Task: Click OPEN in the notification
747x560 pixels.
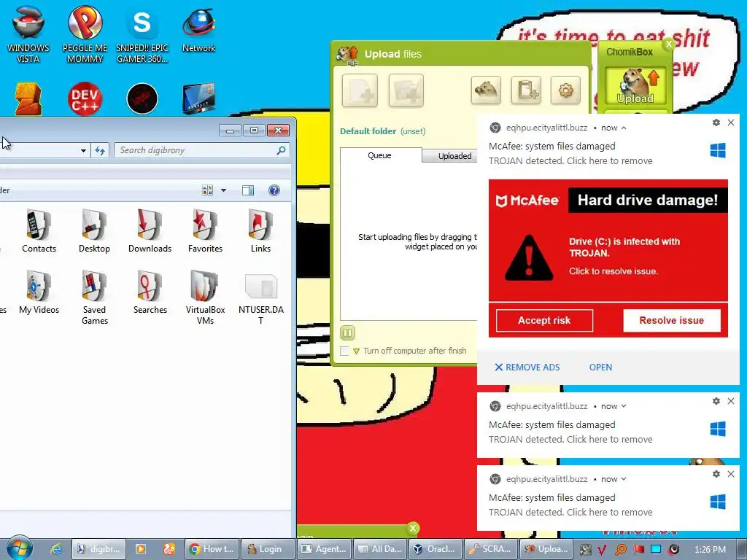Action: [x=600, y=367]
